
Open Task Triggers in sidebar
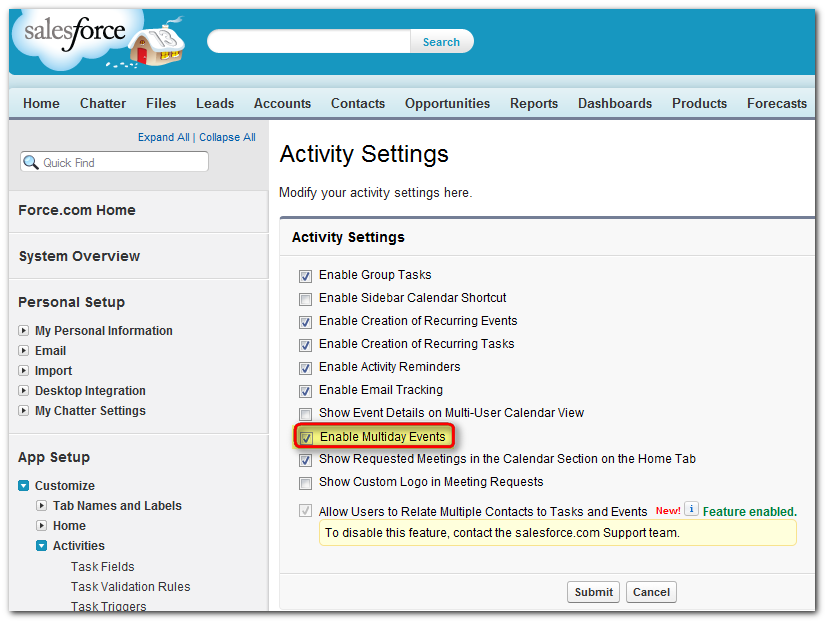pos(108,606)
